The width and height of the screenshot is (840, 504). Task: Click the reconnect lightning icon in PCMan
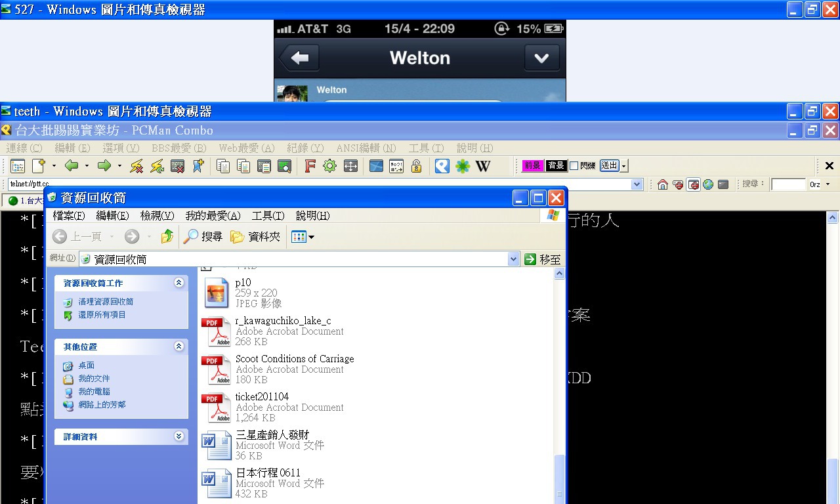click(x=157, y=166)
